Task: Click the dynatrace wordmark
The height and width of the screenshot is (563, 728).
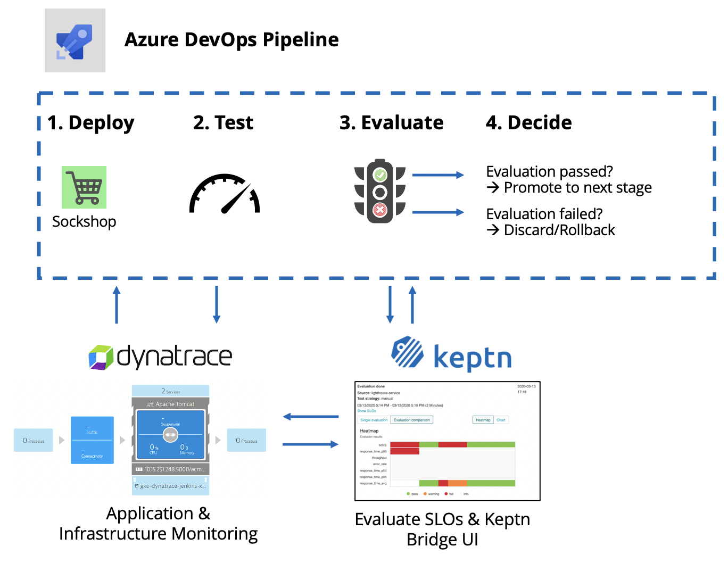Action: (175, 356)
